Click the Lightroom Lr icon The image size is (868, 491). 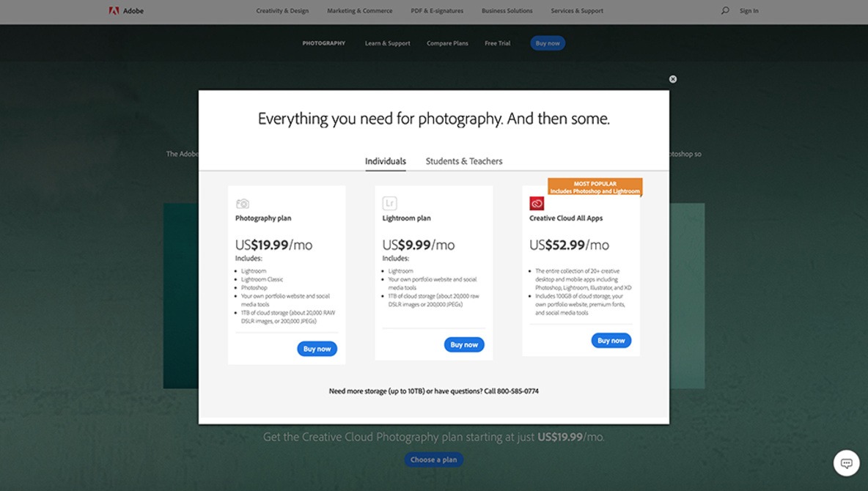click(x=390, y=203)
